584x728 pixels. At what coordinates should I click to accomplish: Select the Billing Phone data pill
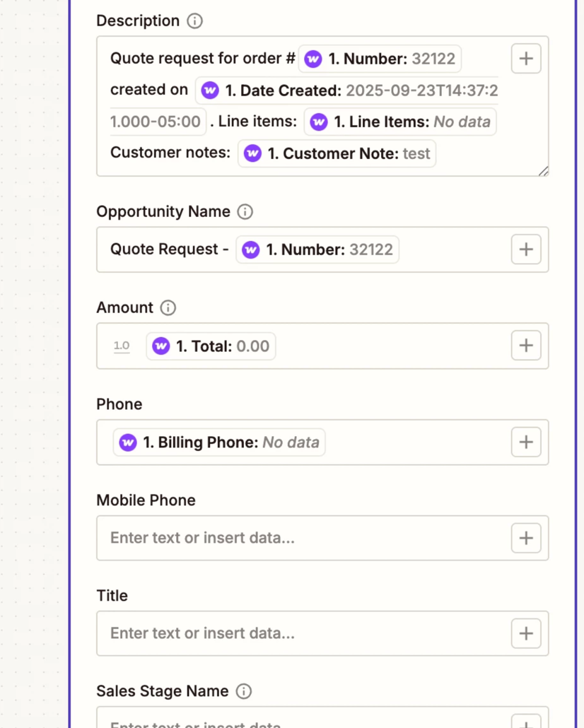click(x=219, y=442)
